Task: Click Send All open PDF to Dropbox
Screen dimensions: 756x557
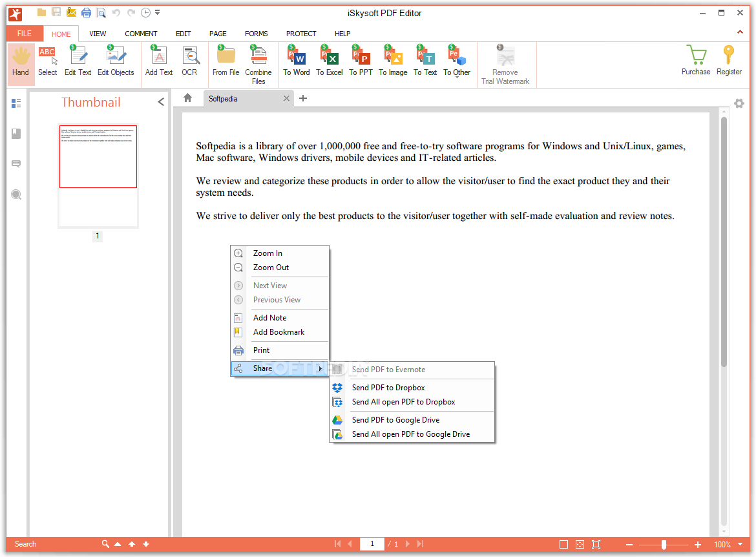Action: coord(412,402)
